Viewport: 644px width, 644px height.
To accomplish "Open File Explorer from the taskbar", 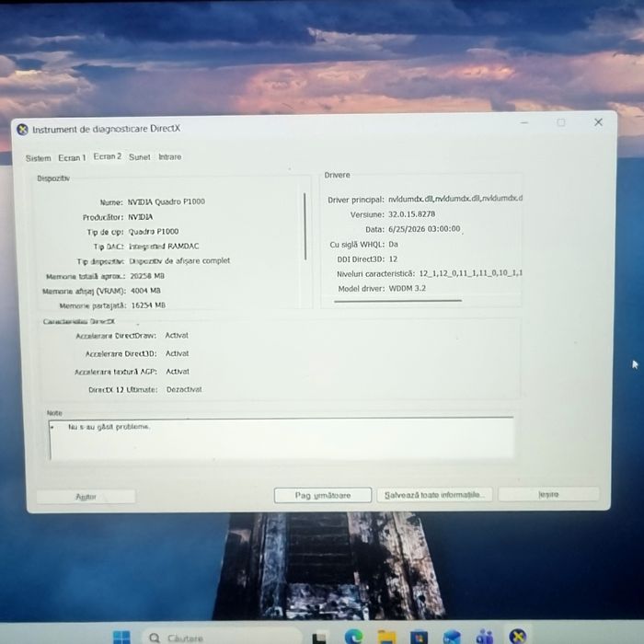I will click(x=386, y=637).
